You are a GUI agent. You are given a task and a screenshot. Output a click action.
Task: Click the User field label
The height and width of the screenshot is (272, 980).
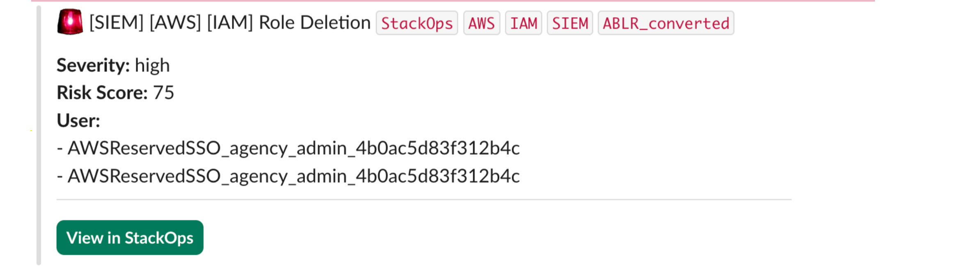78,120
